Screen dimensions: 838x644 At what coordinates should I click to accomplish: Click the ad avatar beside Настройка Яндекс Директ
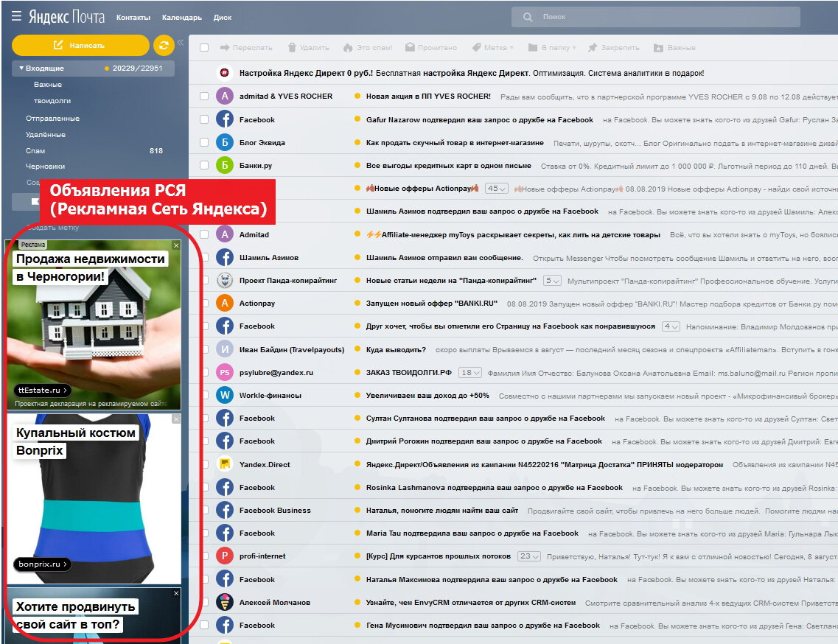click(225, 73)
